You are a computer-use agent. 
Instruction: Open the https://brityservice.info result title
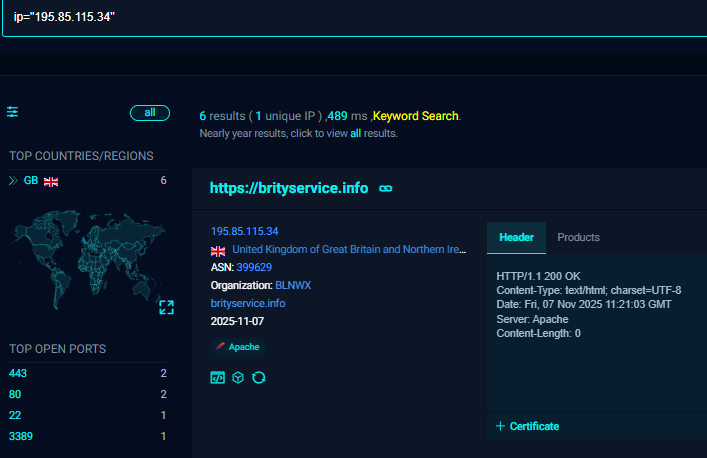[x=289, y=188]
